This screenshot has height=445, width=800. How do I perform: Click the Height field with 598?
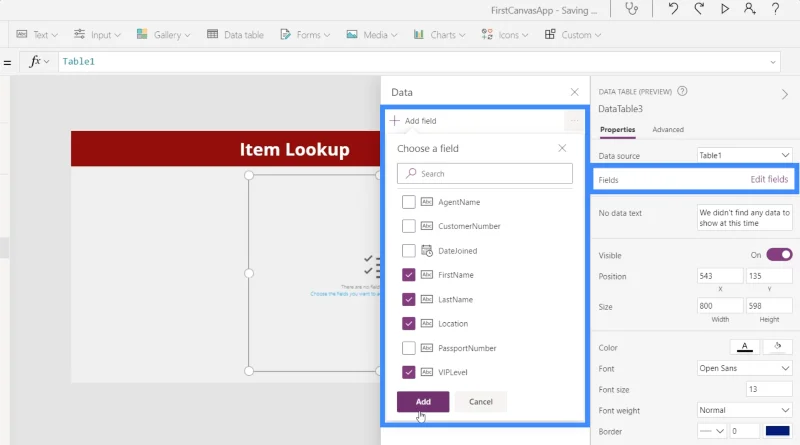click(x=769, y=306)
